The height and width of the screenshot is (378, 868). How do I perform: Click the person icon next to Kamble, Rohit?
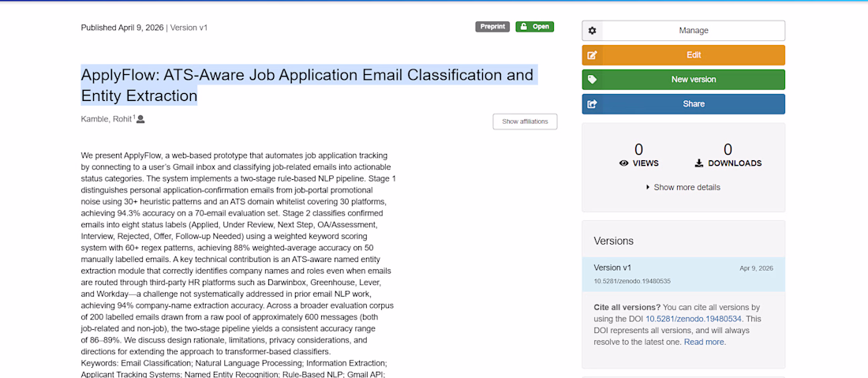[140, 119]
